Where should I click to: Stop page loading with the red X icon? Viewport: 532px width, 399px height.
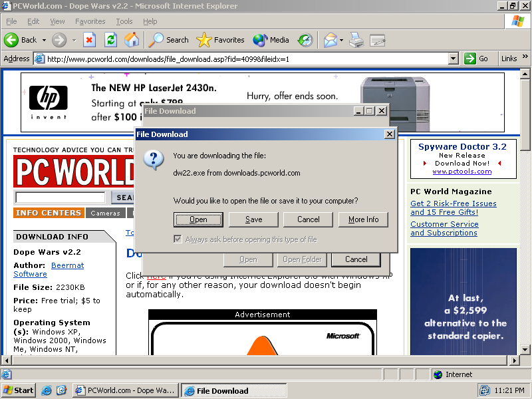(x=89, y=40)
